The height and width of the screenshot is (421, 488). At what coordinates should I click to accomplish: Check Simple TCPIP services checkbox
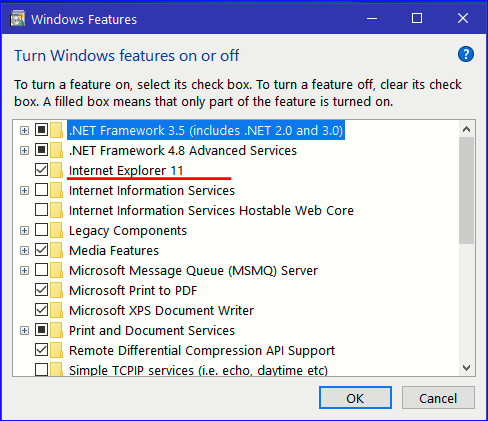tap(41, 370)
